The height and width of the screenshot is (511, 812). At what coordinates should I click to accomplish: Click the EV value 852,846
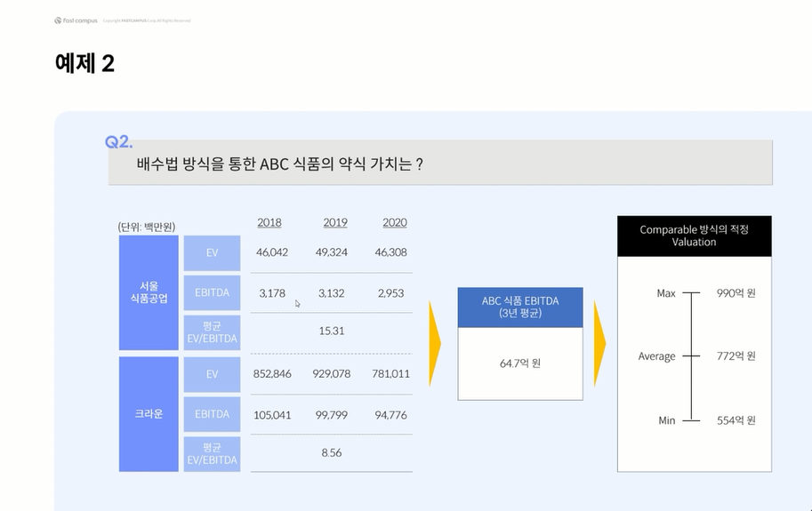click(272, 373)
